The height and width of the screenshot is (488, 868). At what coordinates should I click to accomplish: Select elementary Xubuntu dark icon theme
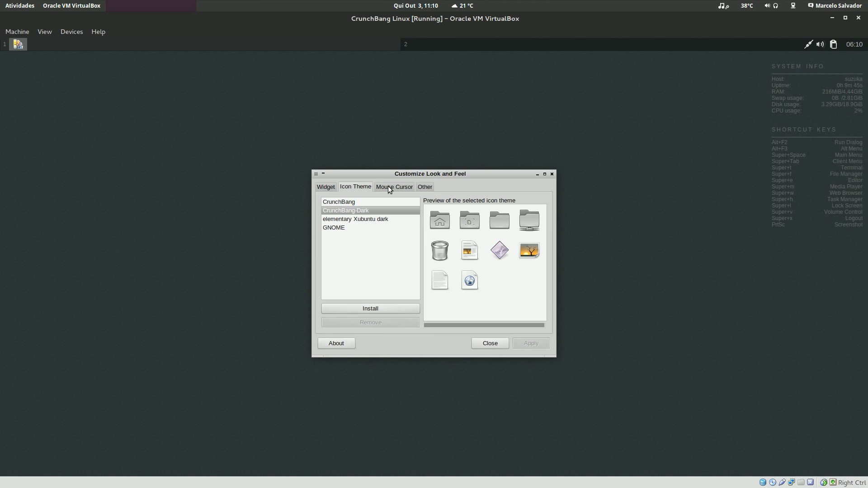[370, 219]
